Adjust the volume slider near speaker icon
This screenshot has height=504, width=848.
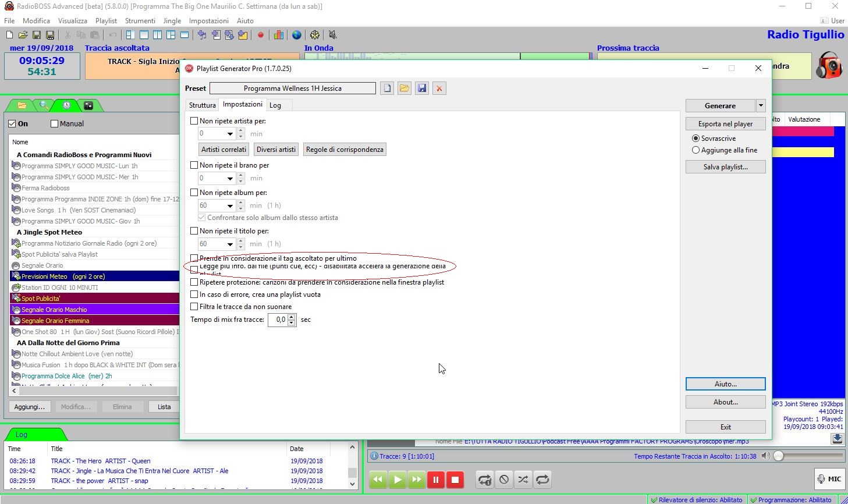779,456
